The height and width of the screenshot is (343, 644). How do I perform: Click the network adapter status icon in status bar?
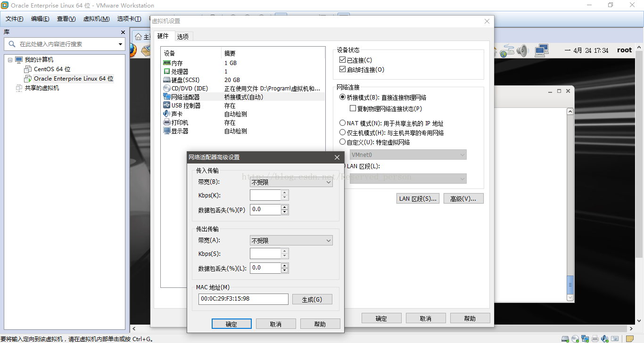click(x=585, y=339)
